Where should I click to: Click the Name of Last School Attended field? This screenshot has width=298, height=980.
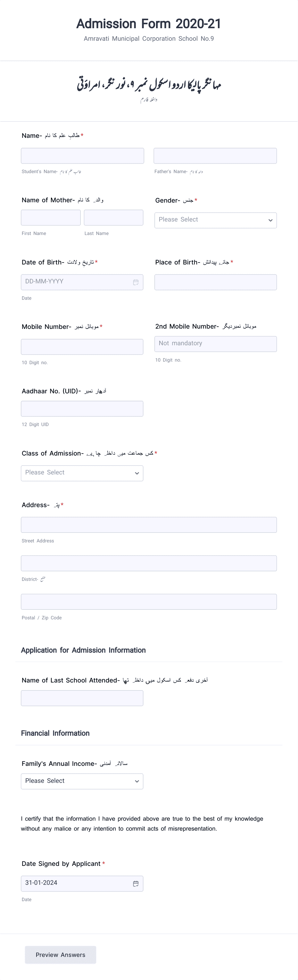tap(82, 698)
